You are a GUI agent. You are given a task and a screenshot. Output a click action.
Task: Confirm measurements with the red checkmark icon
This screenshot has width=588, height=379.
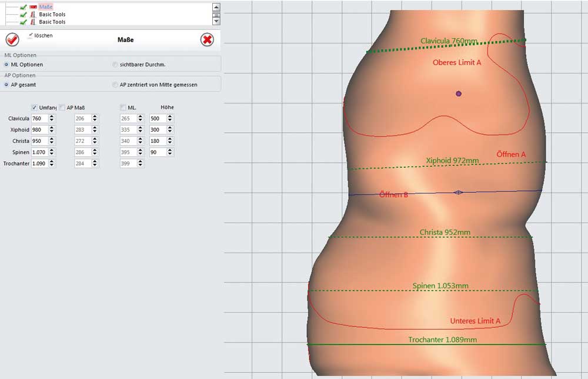coord(12,40)
